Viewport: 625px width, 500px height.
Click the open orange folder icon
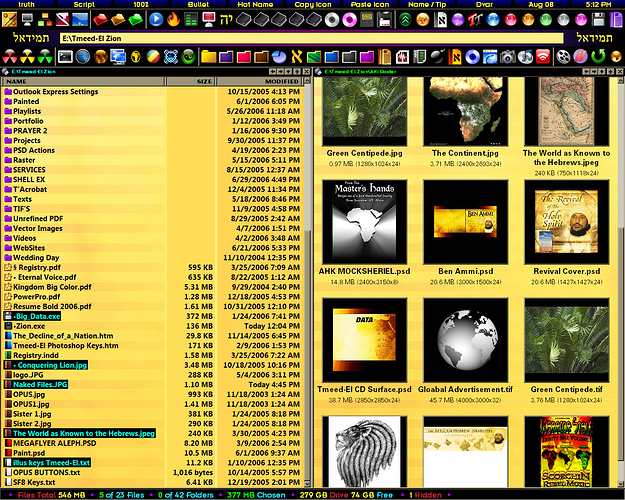pos(118,19)
